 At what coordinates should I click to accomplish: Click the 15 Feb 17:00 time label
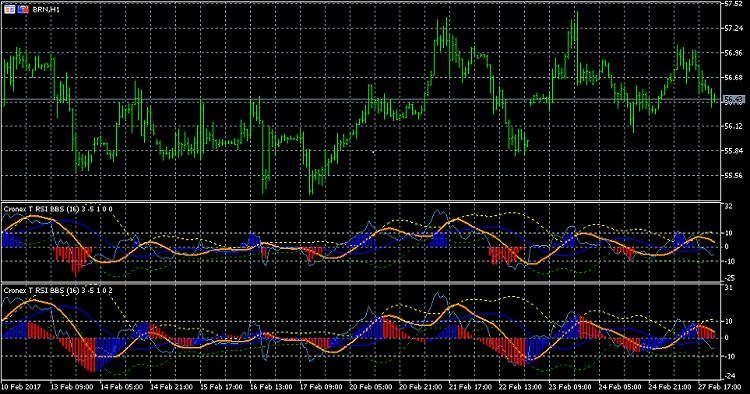[221, 387]
